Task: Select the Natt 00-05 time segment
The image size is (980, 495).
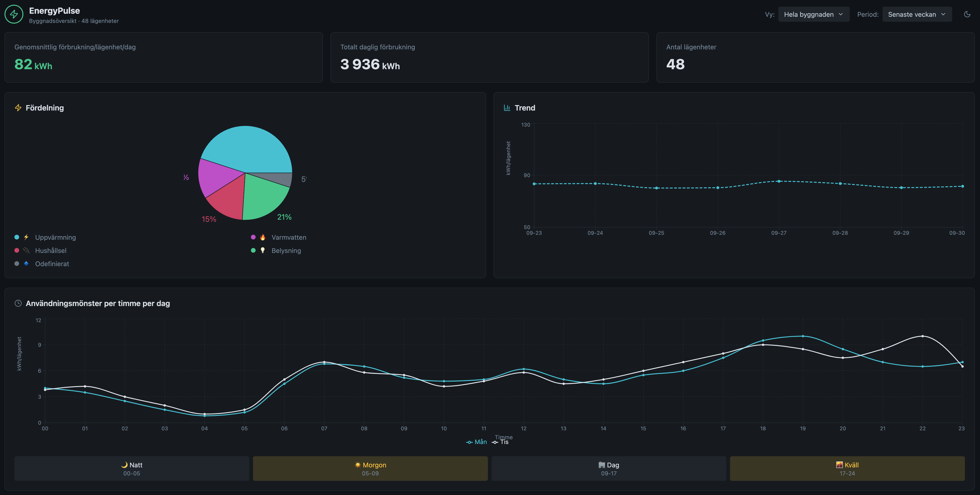Action: (x=132, y=469)
